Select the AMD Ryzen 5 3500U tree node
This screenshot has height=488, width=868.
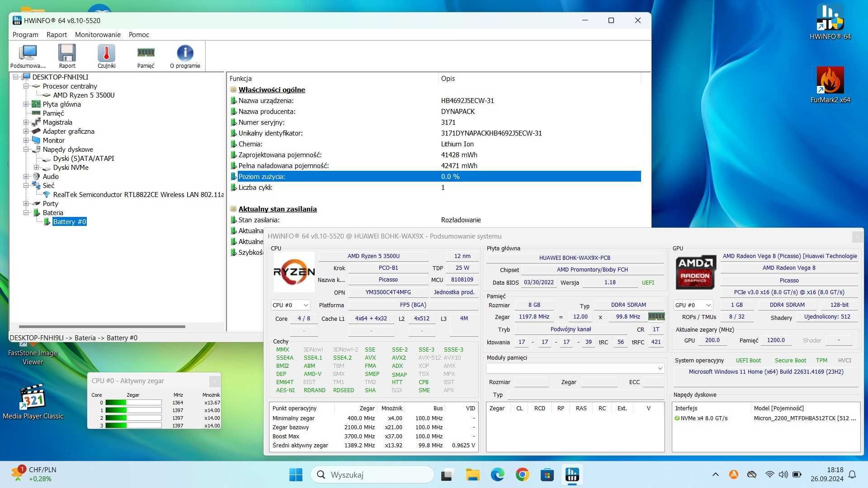click(x=84, y=95)
